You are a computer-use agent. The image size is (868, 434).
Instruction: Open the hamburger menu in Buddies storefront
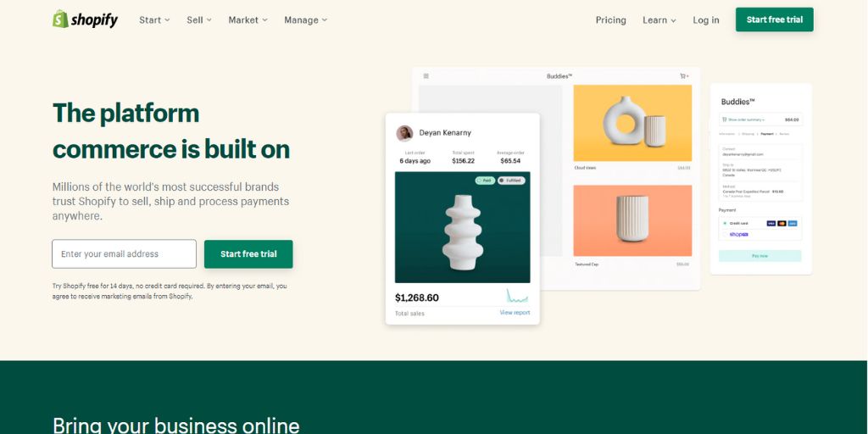coord(426,75)
